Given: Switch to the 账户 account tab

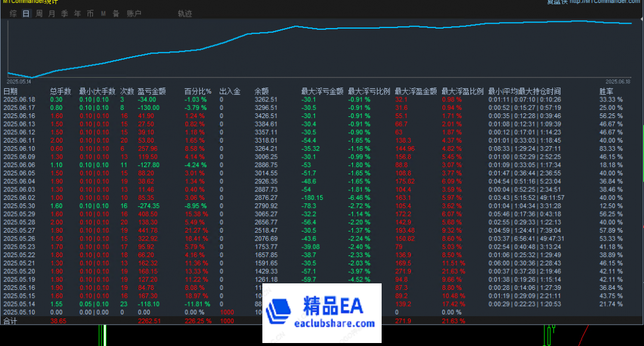Looking at the screenshot, I should [x=134, y=13].
